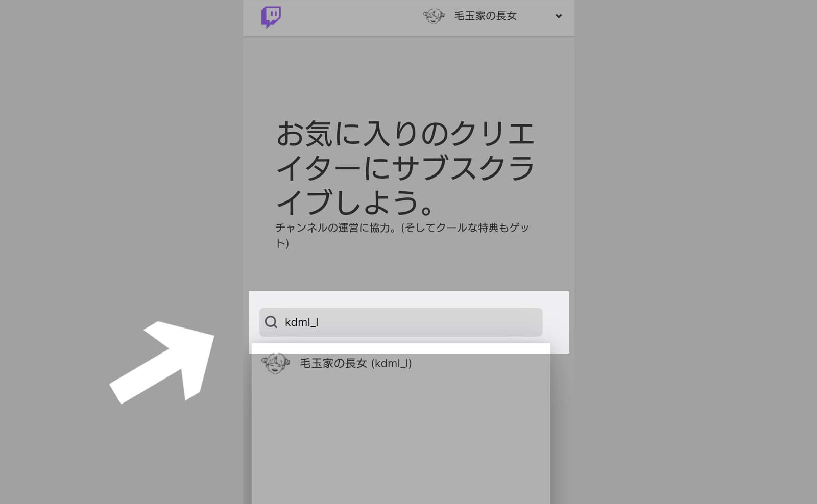This screenshot has width=817, height=504.
Task: Focus the search field containing kdml_l
Action: tap(401, 322)
